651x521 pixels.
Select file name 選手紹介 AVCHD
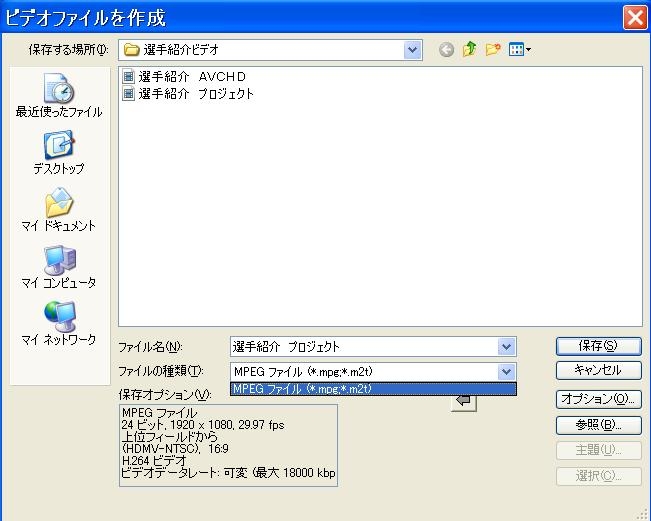tap(192, 77)
